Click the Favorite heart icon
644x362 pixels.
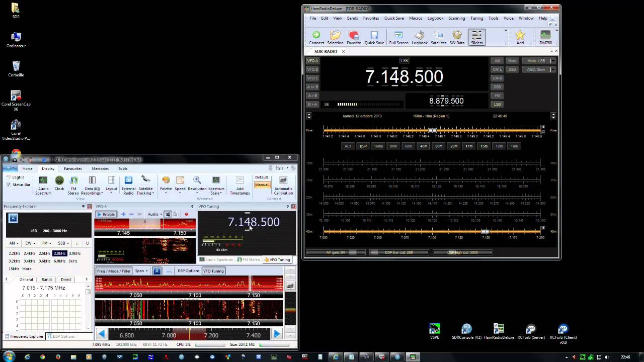[x=354, y=37]
